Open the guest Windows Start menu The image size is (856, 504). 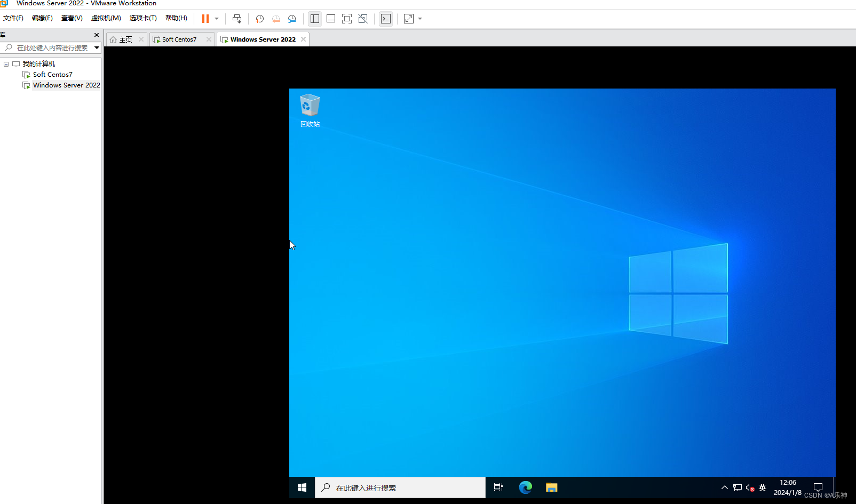pyautogui.click(x=302, y=487)
